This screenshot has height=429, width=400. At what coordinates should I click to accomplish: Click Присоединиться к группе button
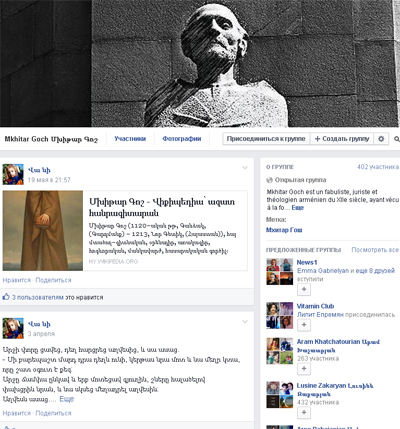266,139
